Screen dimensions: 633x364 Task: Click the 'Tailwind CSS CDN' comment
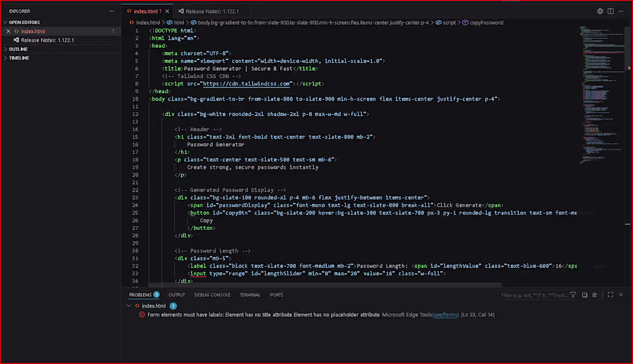coord(201,76)
